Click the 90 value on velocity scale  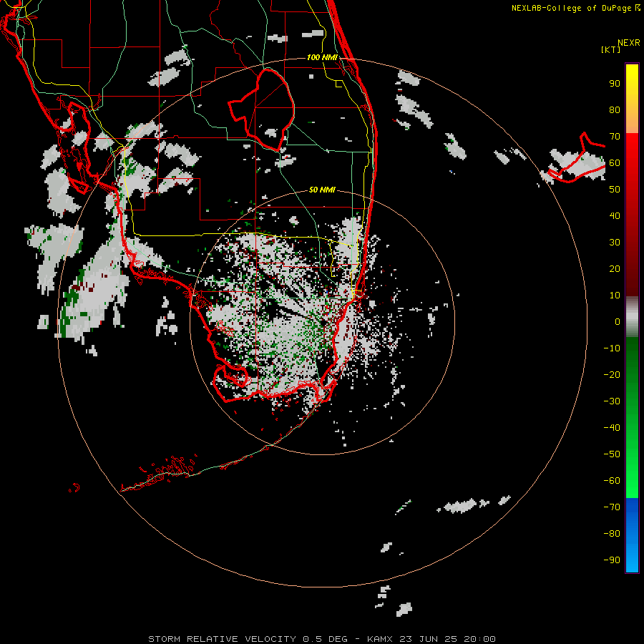(x=615, y=84)
